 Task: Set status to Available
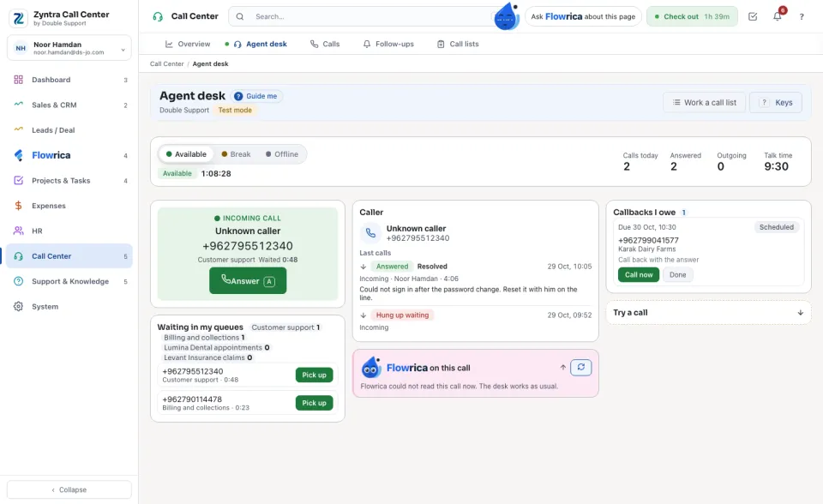[186, 153]
